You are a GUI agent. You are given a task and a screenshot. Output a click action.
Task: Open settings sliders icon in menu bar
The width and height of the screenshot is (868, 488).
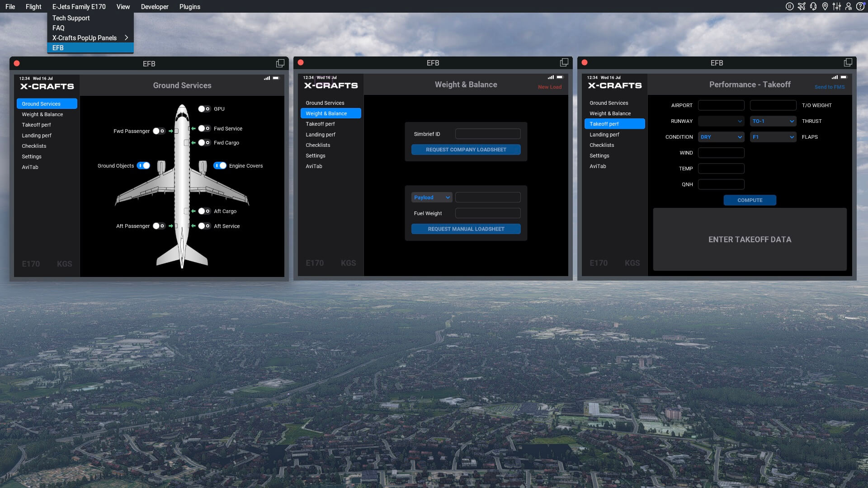click(x=837, y=6)
